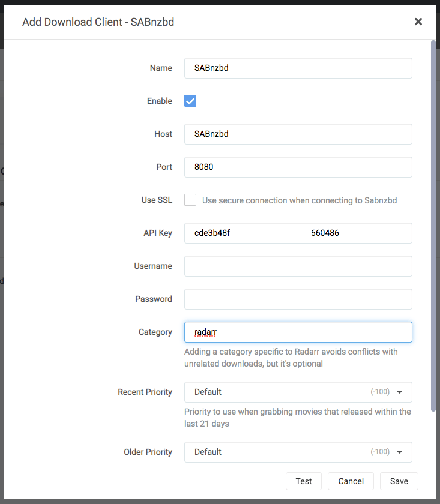Click the 'Add Download Client - SABnzbd' title
The height and width of the screenshot is (504, 440).
pyautogui.click(x=98, y=22)
